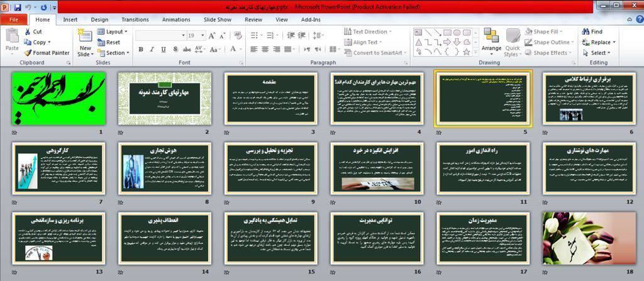Toggle Align Text Left

pyautogui.click(x=254, y=49)
